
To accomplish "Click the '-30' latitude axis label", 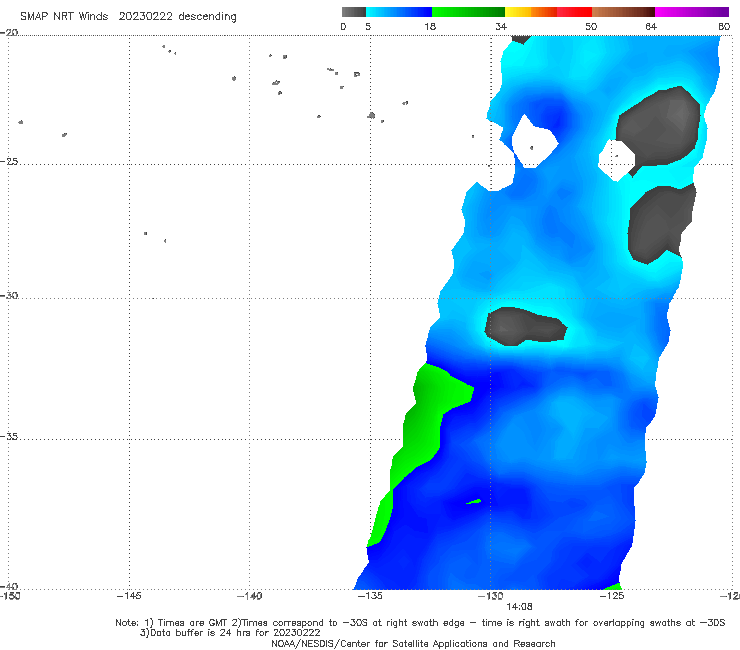I will click(x=9, y=295).
